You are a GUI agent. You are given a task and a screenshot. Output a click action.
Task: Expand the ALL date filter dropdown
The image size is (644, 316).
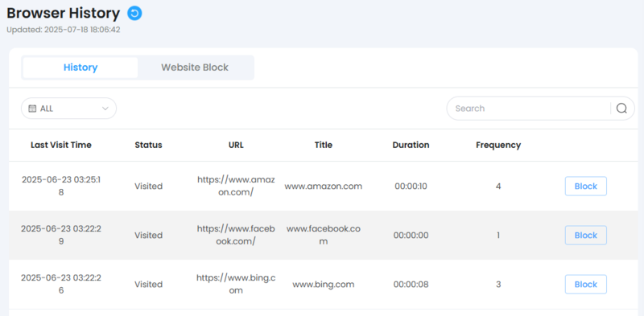click(x=68, y=109)
